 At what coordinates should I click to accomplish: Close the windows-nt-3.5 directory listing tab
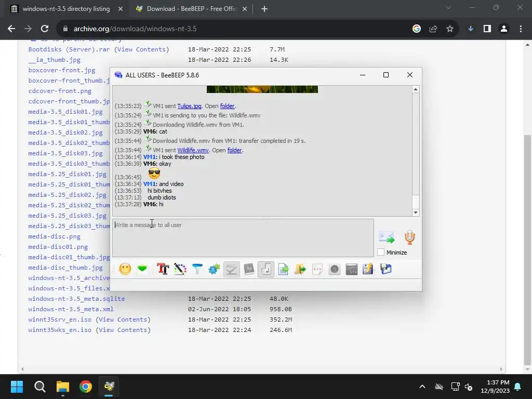coord(121,9)
